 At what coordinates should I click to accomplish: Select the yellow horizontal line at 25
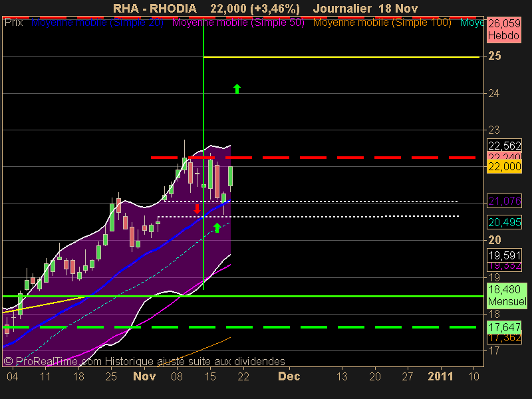pyautogui.click(x=341, y=57)
